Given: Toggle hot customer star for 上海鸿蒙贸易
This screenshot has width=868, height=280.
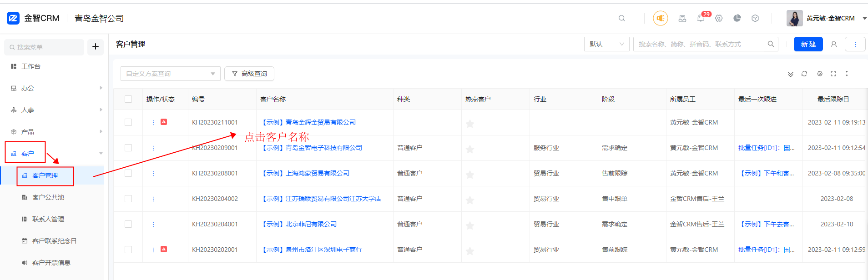Looking at the screenshot, I should (x=470, y=175).
